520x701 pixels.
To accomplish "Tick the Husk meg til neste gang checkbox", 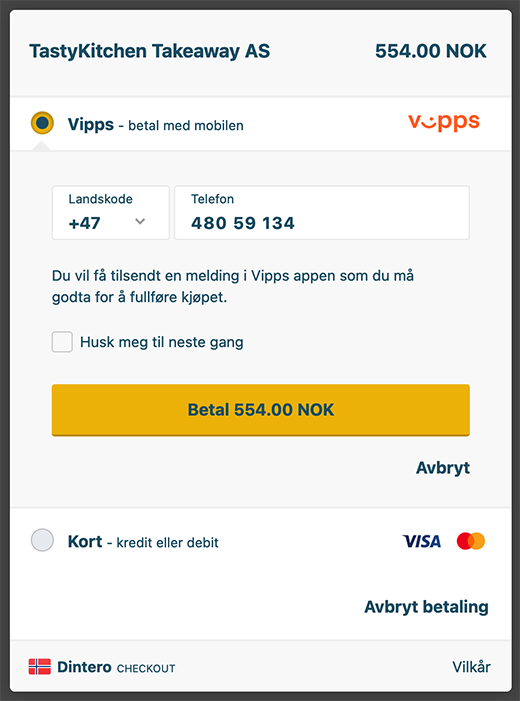I will point(62,342).
